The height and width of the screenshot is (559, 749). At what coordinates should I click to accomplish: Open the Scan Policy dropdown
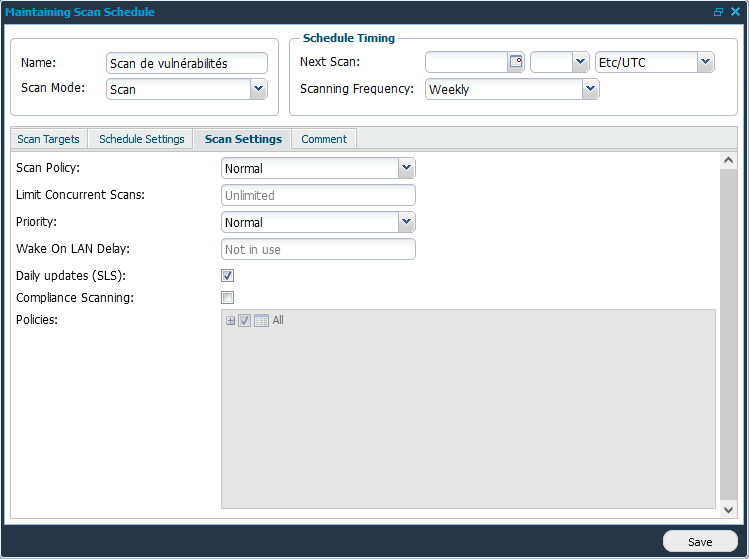(406, 168)
